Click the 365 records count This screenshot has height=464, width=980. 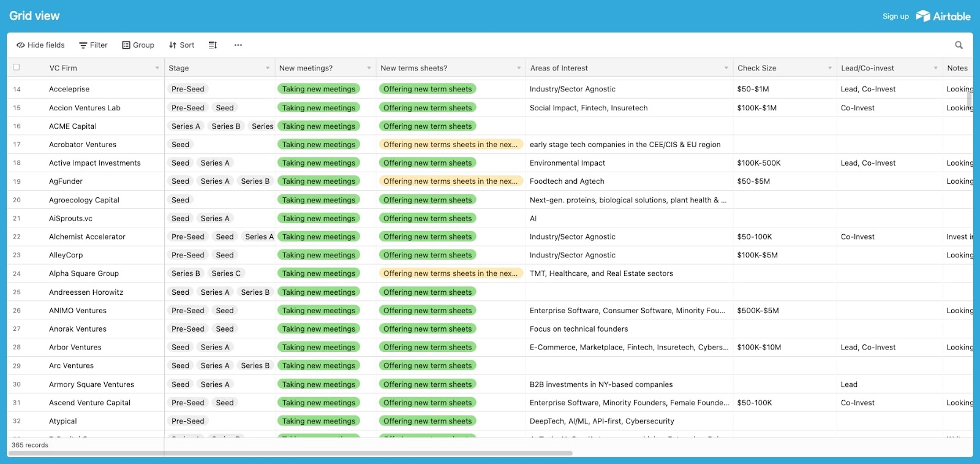[30, 445]
